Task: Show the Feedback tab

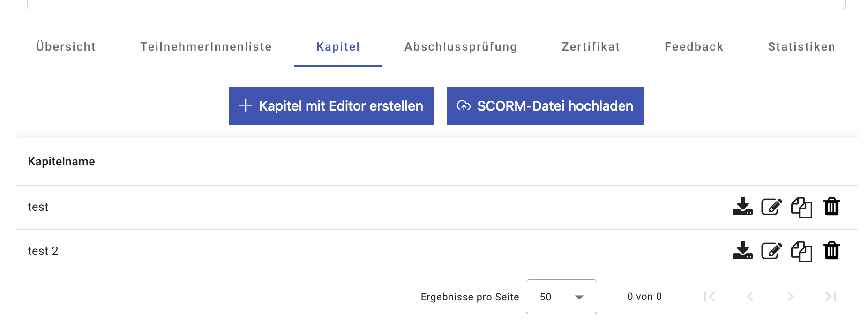Action: pos(694,47)
